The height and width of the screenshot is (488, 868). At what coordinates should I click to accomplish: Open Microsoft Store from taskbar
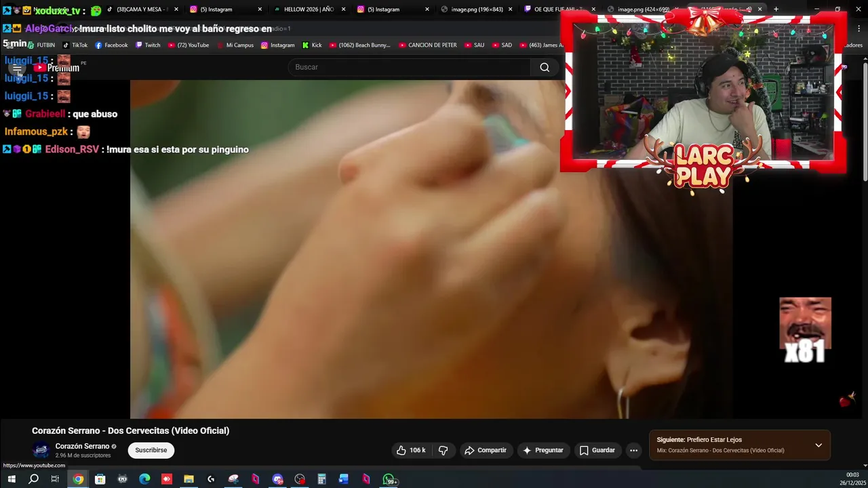100,479
